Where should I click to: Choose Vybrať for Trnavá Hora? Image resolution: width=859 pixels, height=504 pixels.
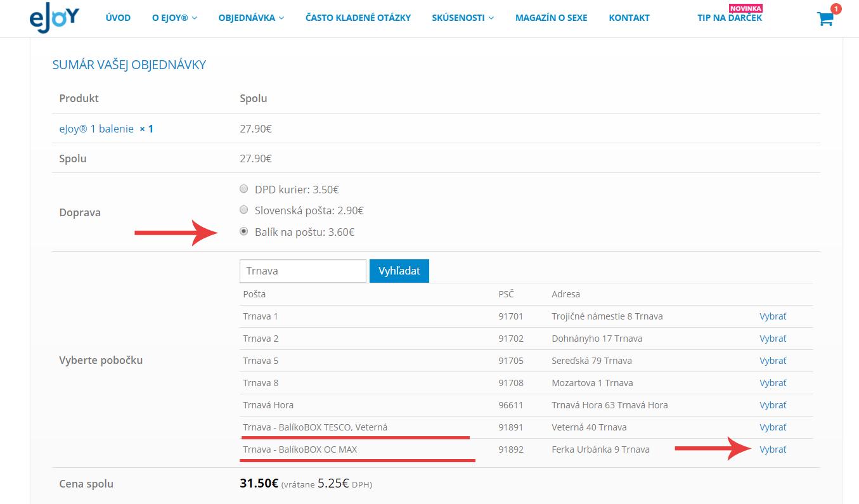pyautogui.click(x=773, y=405)
